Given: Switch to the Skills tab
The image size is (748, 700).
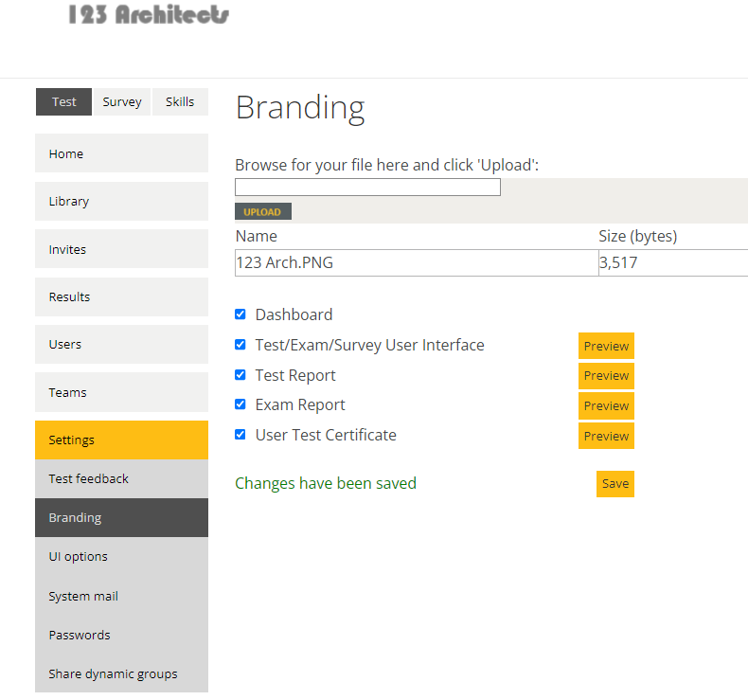Looking at the screenshot, I should (x=180, y=101).
